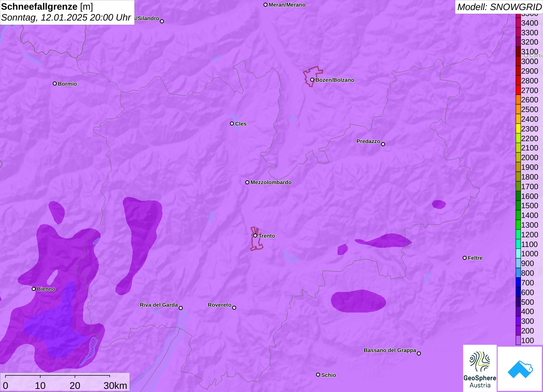
Task: Click the Riva del Garda marker
Action: pyautogui.click(x=181, y=308)
